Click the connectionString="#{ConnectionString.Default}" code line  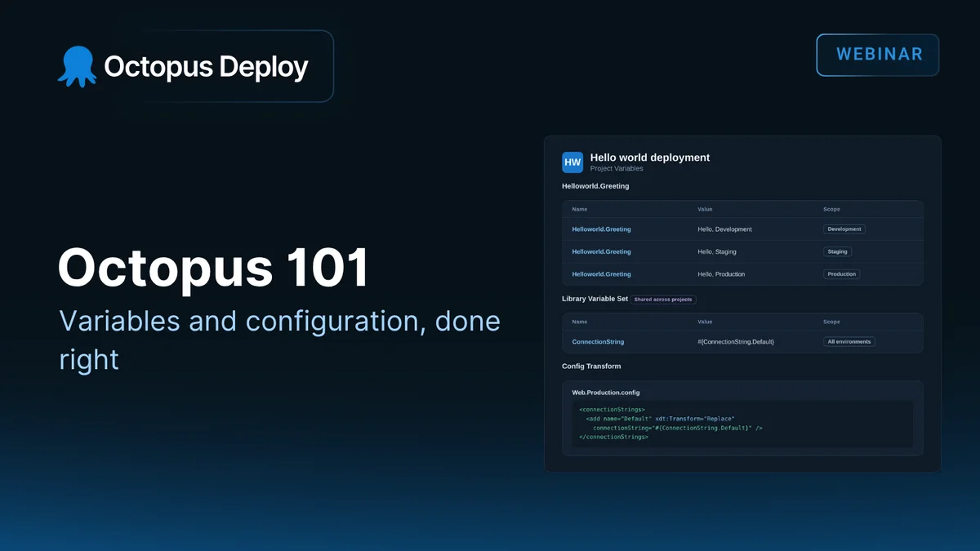click(677, 428)
